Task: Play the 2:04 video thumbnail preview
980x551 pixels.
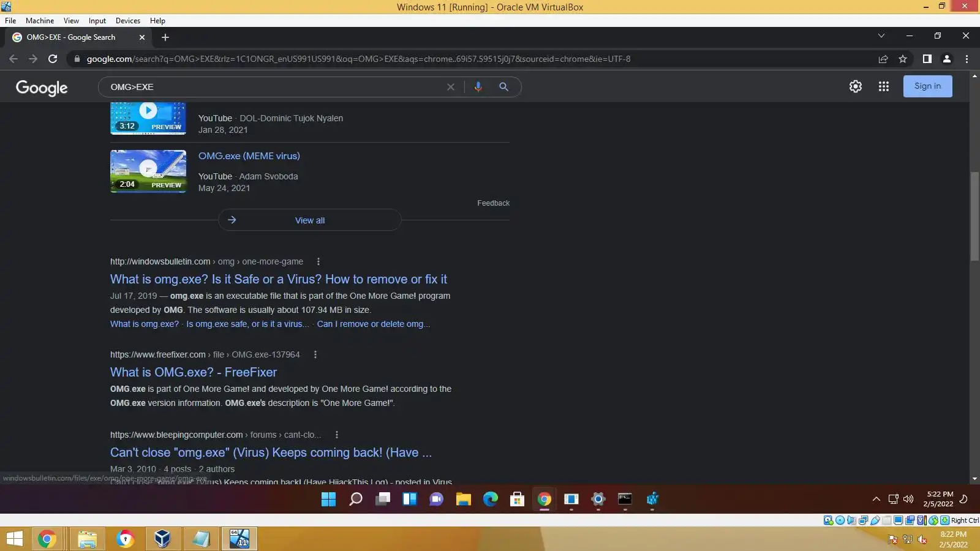Action: click(148, 171)
